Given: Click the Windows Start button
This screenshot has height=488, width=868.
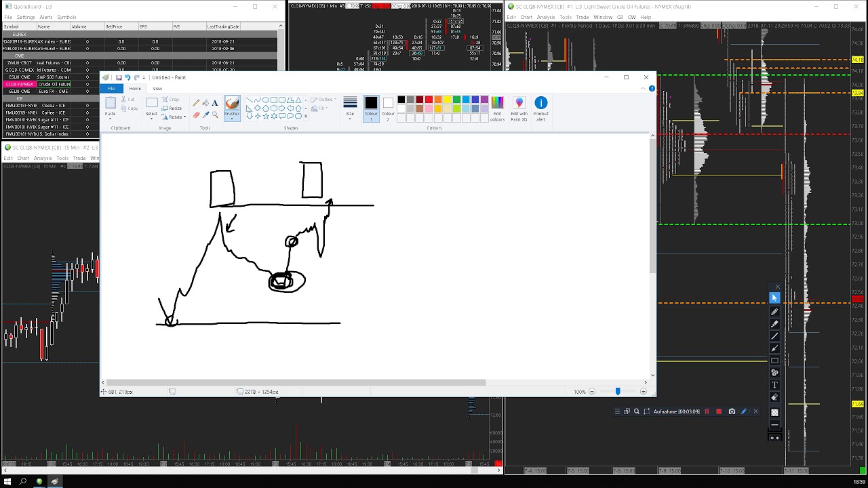Looking at the screenshot, I should (7, 482).
